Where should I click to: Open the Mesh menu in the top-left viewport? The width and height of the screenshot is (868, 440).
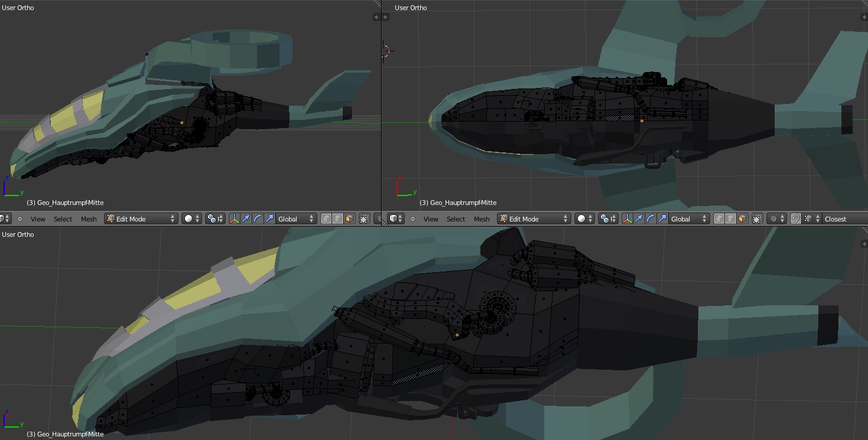click(89, 219)
